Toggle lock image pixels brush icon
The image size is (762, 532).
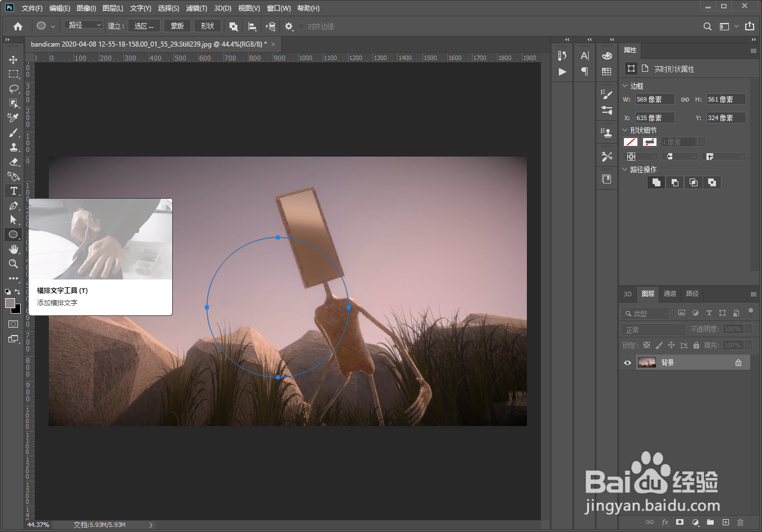659,345
